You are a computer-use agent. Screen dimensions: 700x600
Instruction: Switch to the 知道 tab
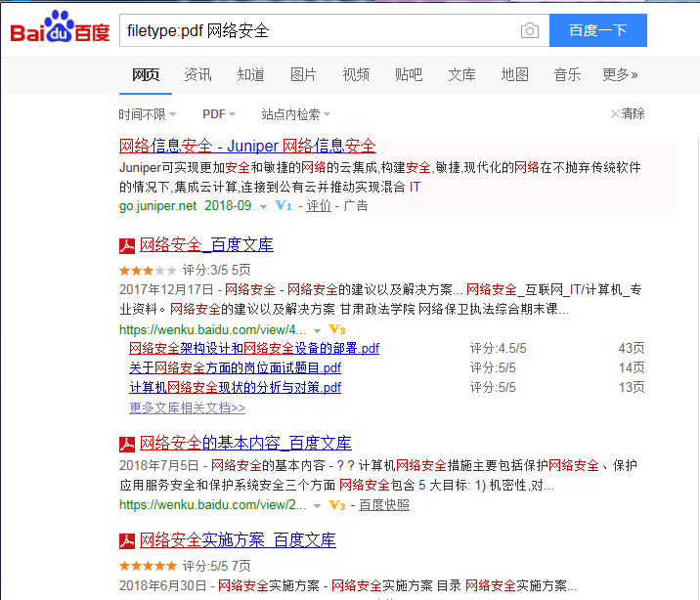coord(250,74)
